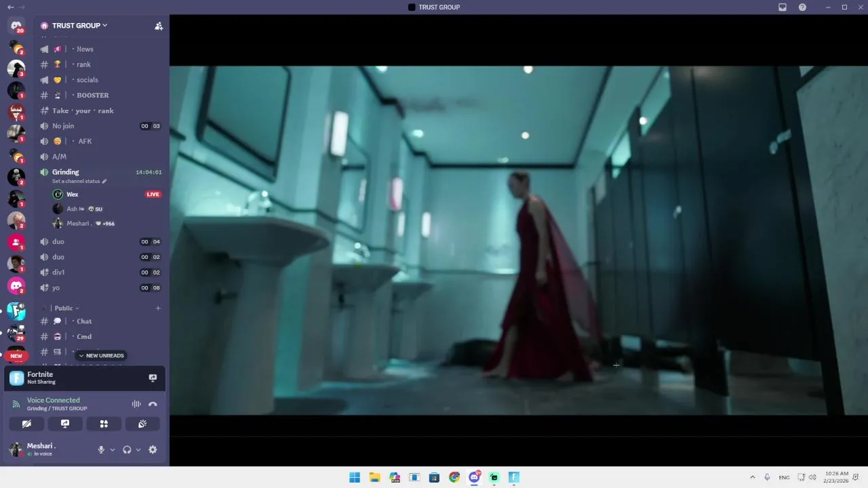Open Microsoft Store from taskbar
The image size is (868, 488).
pos(434,477)
